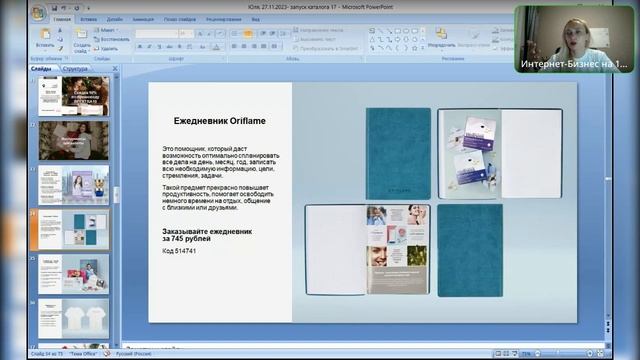Toggle Center text alignment
The image size is (640, 360).
point(244,47)
